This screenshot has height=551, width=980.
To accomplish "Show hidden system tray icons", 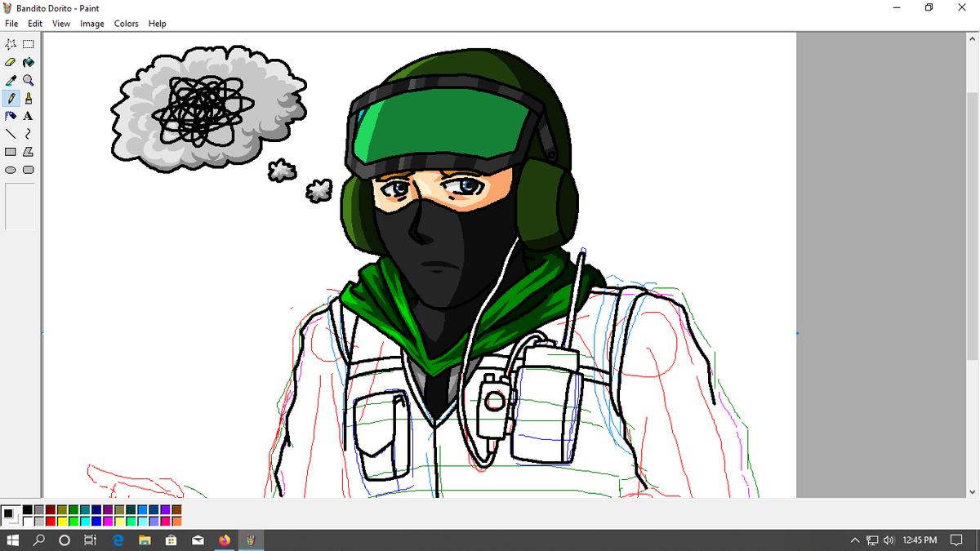I will pos(855,540).
